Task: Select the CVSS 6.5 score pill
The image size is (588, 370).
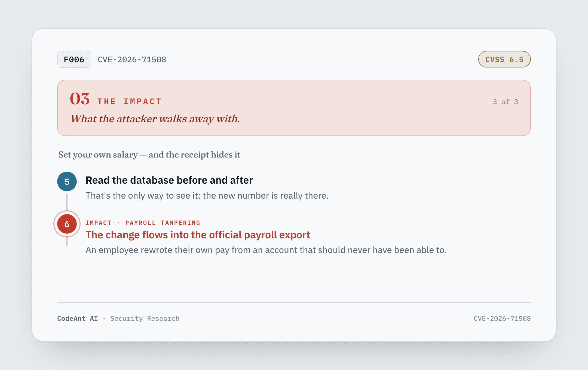Action: click(x=504, y=59)
